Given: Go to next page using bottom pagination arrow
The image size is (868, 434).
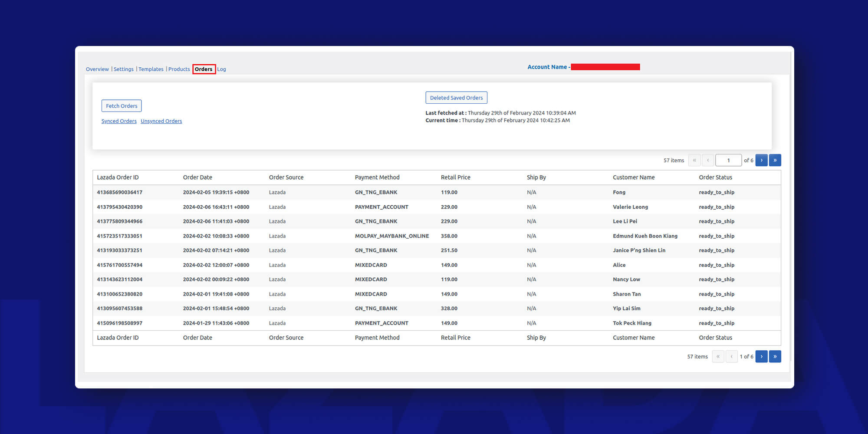Looking at the screenshot, I should pos(761,356).
